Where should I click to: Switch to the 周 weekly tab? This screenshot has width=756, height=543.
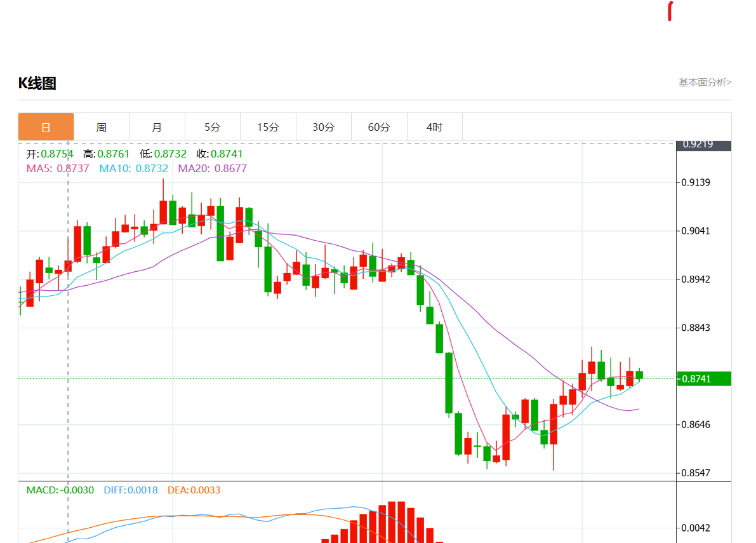(x=102, y=127)
